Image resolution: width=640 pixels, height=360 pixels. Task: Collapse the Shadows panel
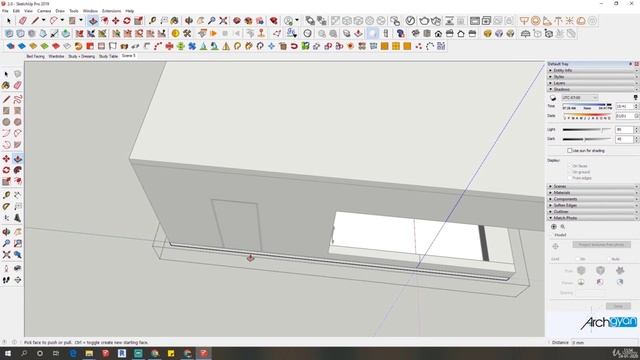[593, 89]
